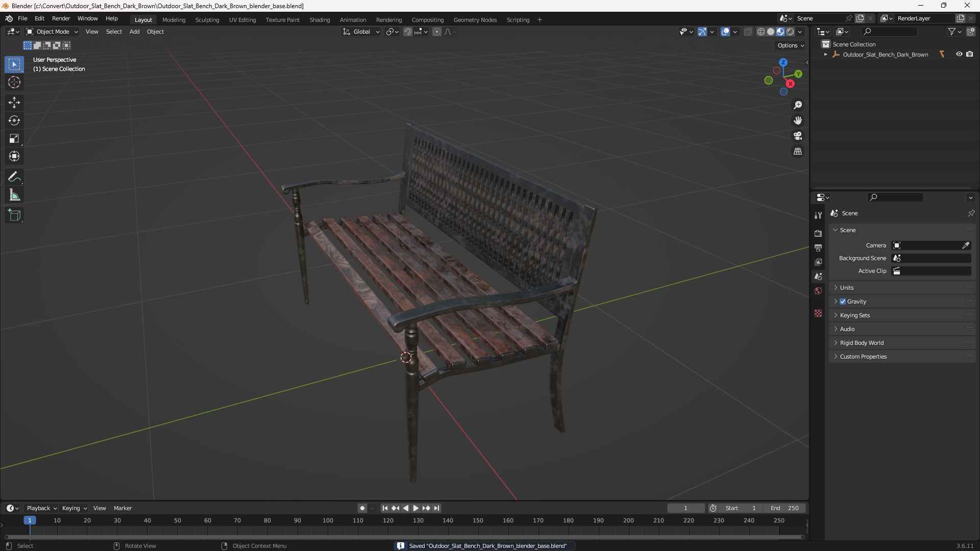The width and height of the screenshot is (980, 551).
Task: Click the red X axis gizmo
Action: (790, 84)
